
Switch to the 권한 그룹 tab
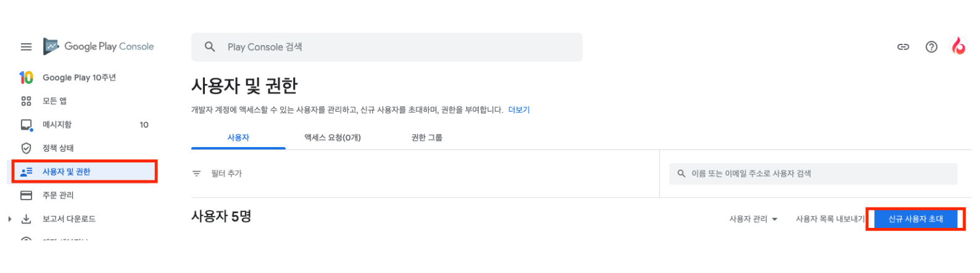pos(426,138)
